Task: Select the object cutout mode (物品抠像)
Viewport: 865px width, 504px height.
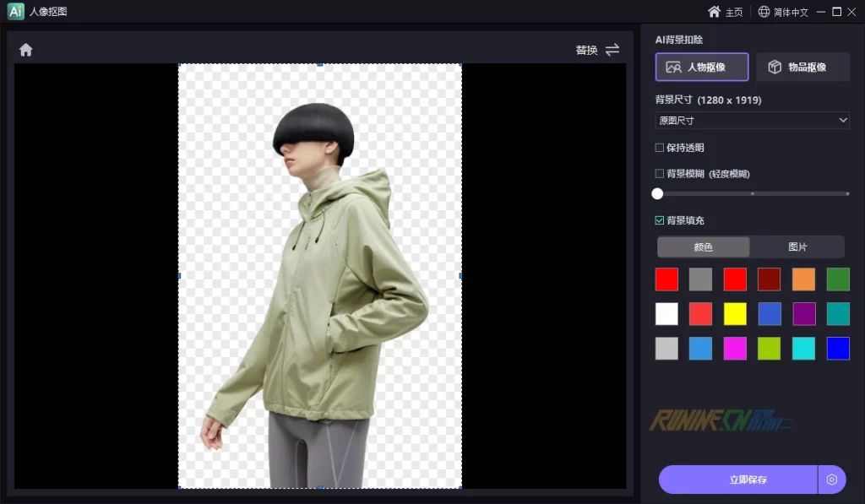Action: 802,67
